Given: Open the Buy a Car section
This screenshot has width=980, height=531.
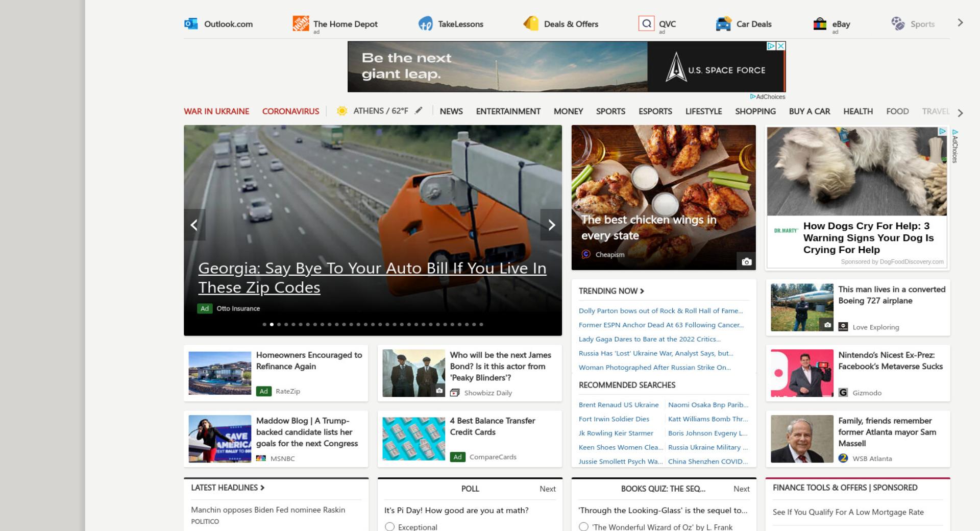Looking at the screenshot, I should pyautogui.click(x=809, y=111).
